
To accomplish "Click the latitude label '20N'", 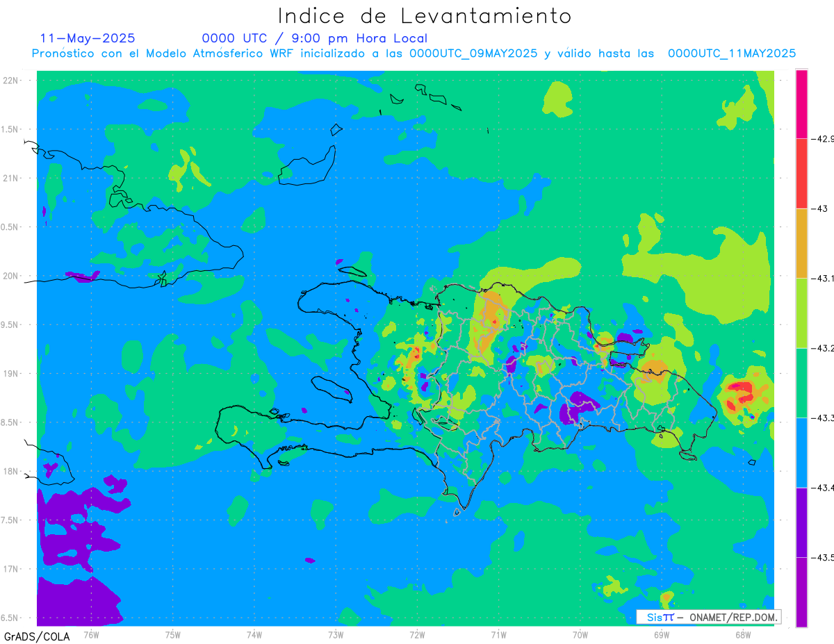I will tap(10, 276).
